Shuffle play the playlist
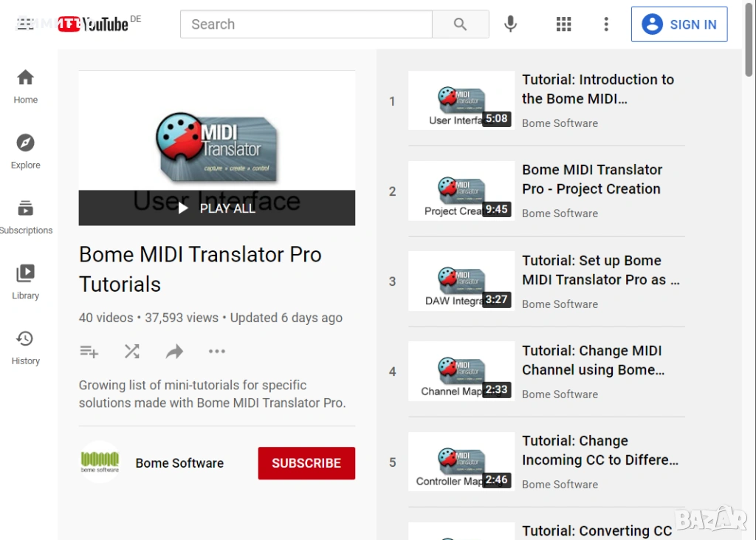Screen dimensions: 756x540 point(131,352)
